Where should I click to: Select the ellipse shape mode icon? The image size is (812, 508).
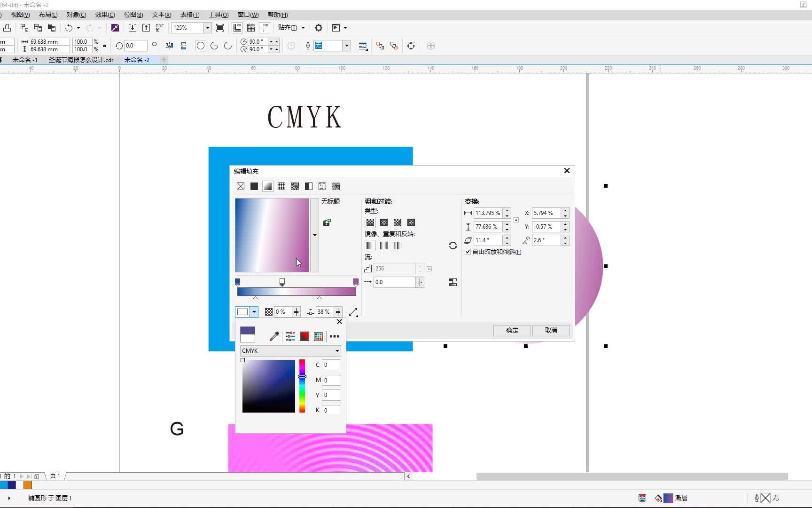tap(201, 46)
